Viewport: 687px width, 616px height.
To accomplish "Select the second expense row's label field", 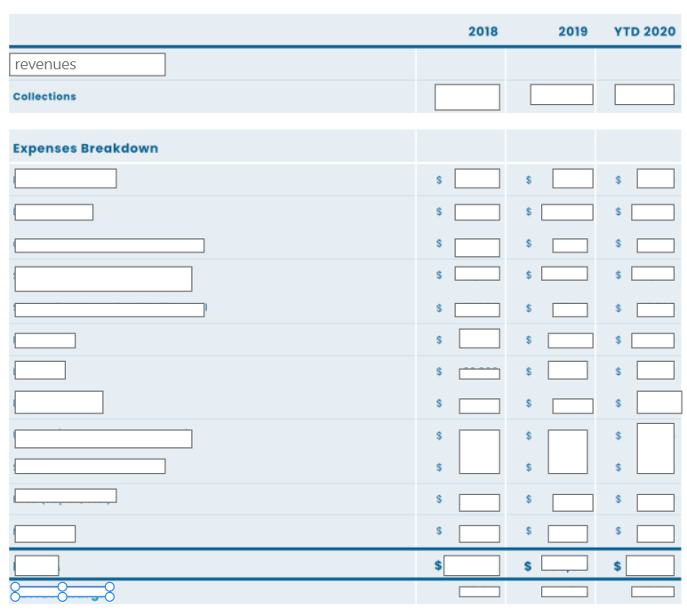I will [54, 212].
